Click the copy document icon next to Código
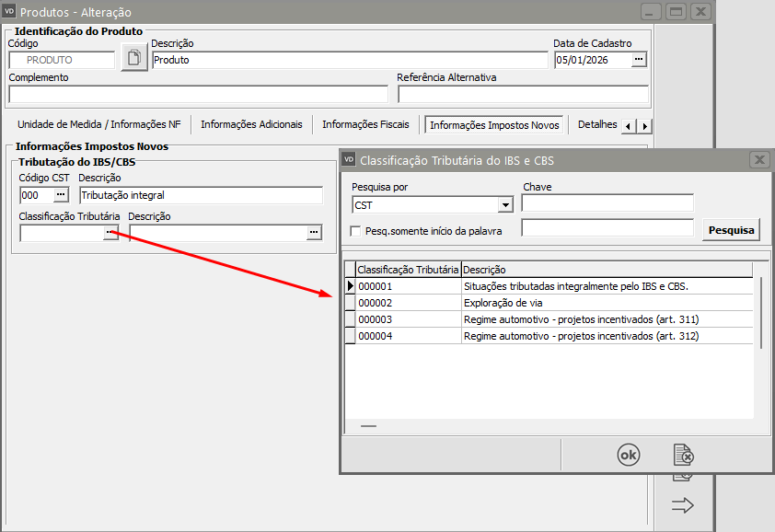 pos(134,60)
